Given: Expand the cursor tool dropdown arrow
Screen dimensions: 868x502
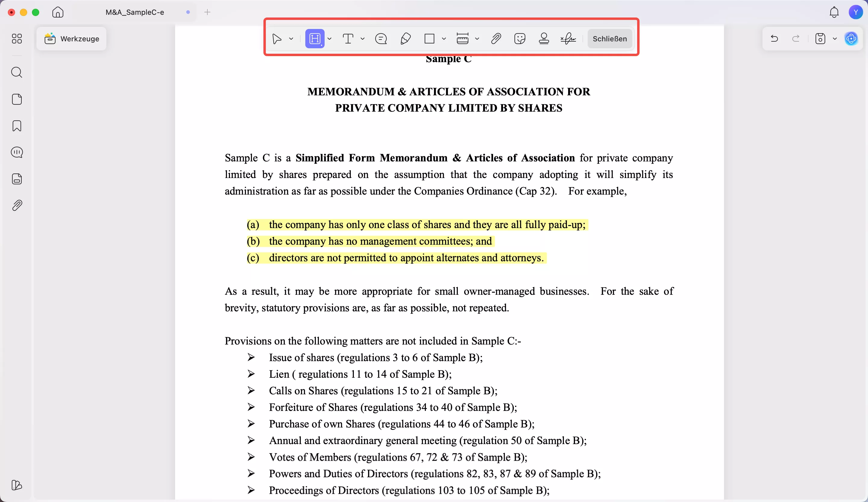Looking at the screenshot, I should (x=291, y=39).
